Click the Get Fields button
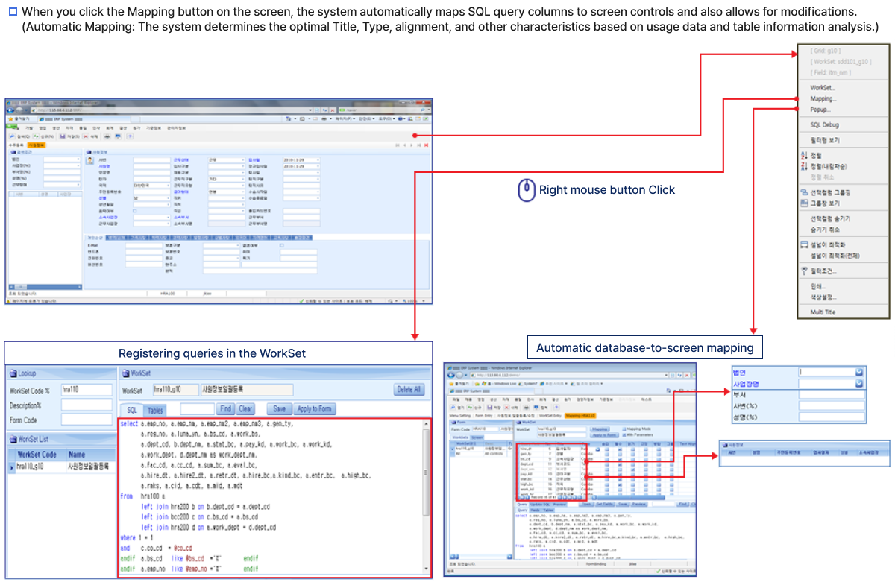Image resolution: width=895 pixels, height=588 pixels. [605, 505]
